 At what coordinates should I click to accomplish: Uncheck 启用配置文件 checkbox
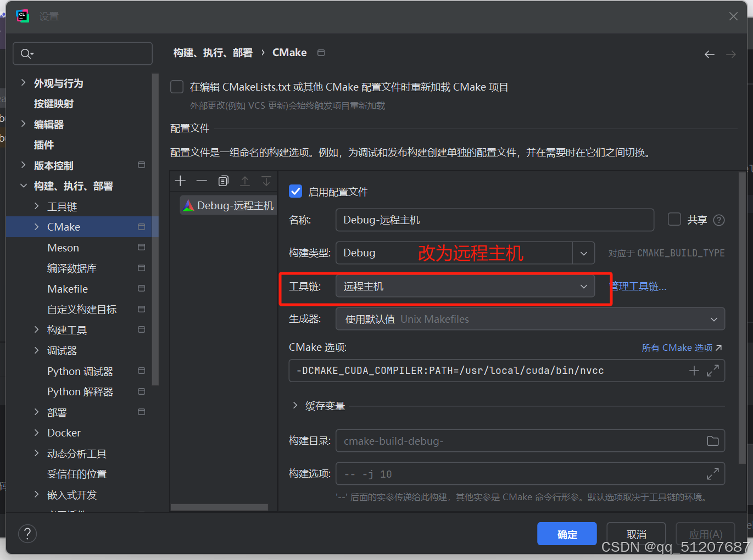click(x=295, y=191)
